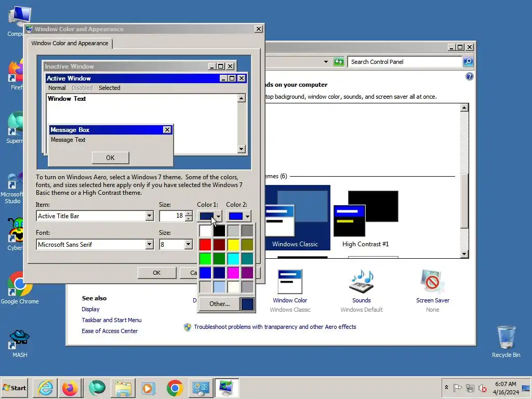Click the item Size field showing 18
Viewport: 532px width, 399px height.
172,216
